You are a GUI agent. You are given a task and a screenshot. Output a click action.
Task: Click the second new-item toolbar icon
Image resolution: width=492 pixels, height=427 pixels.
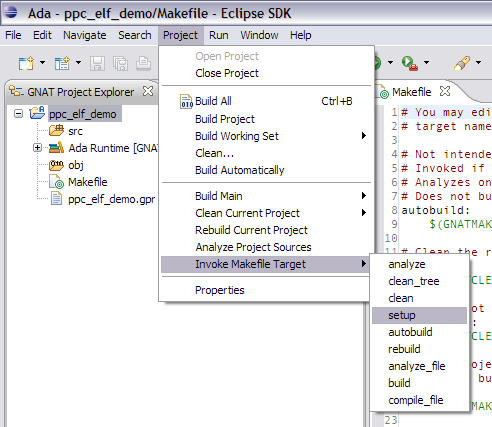coord(62,63)
